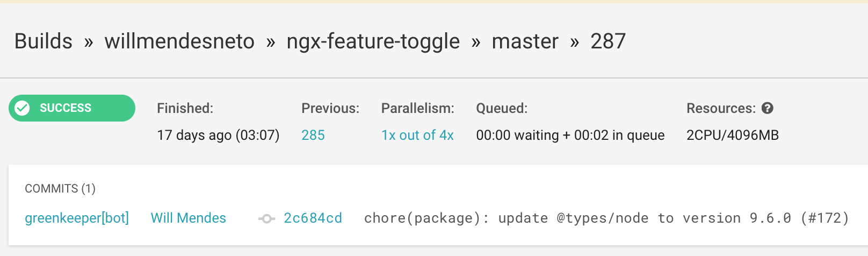Open previous build 285
Viewport: 868px width, 256px height.
pos(313,135)
